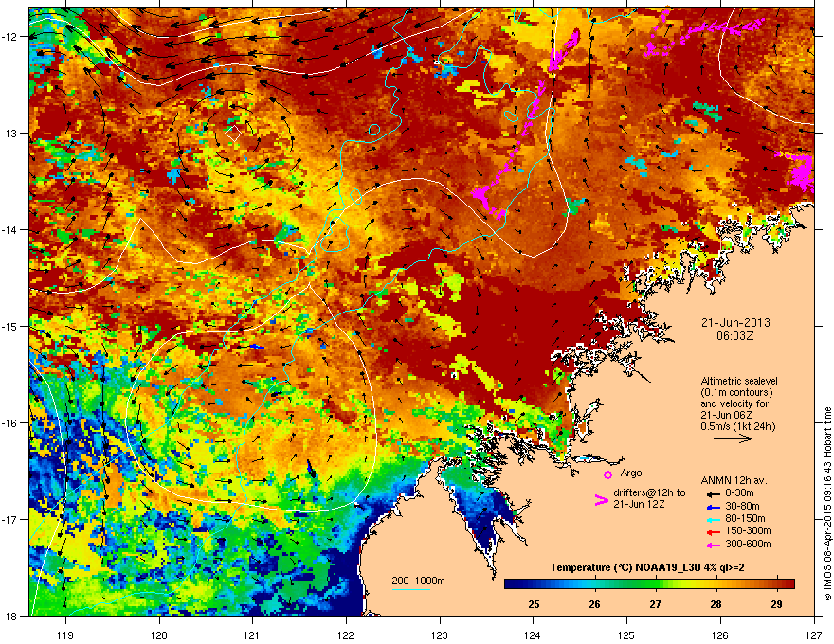Image resolution: width=834 pixels, height=644 pixels.
Task: Click the cyan 80-150m legend arrow
Action: [713, 519]
